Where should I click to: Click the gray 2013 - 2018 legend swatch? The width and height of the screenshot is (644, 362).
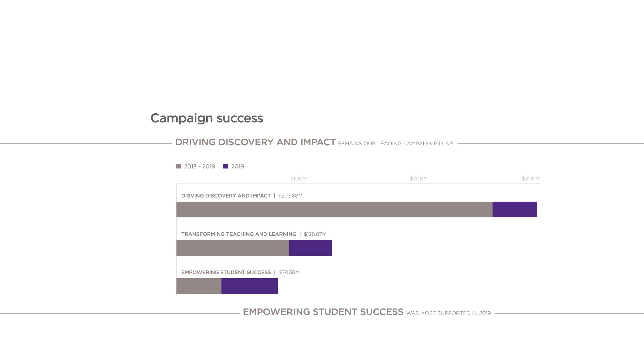pos(178,166)
